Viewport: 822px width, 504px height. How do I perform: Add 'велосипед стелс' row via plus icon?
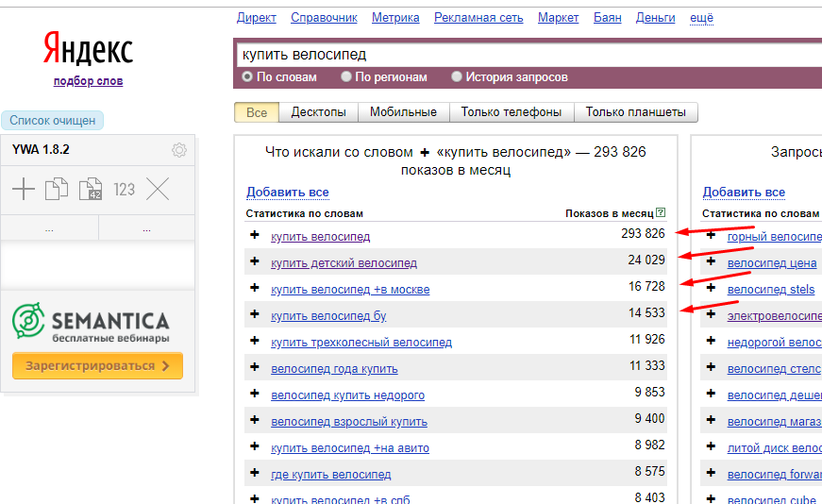pyautogui.click(x=712, y=366)
